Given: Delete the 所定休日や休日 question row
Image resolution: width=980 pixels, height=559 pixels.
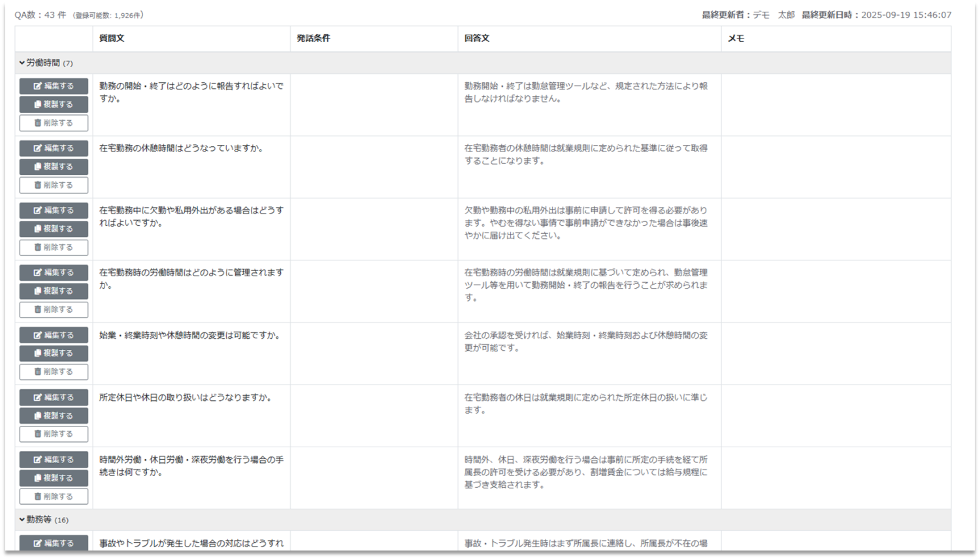Looking at the screenshot, I should point(54,434).
